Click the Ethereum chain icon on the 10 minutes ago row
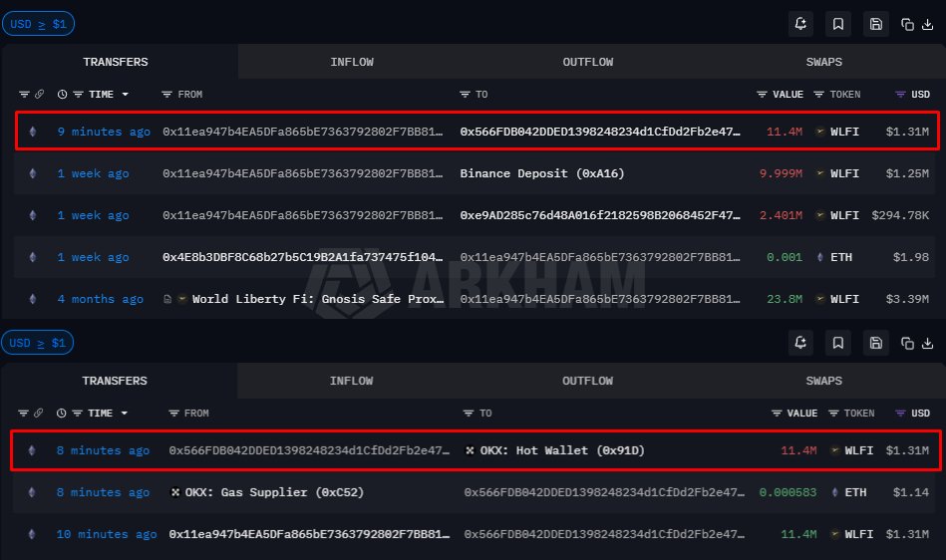This screenshot has height=560, width=946. coord(32,534)
